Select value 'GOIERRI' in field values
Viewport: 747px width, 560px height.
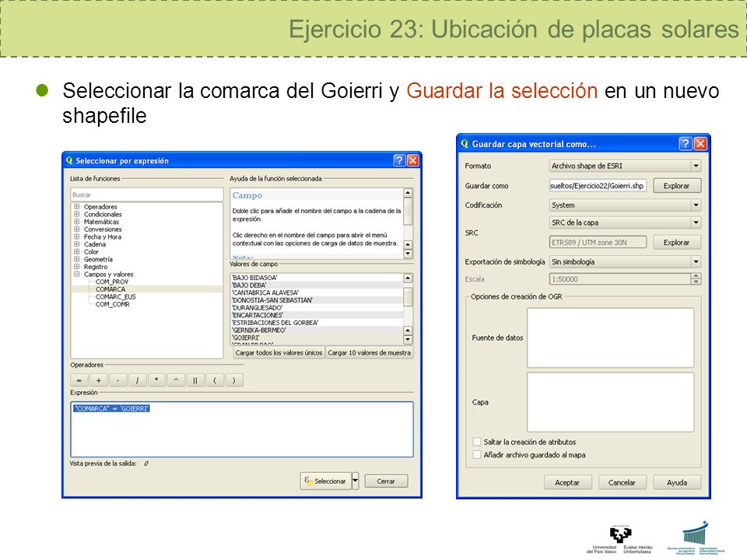click(317, 338)
